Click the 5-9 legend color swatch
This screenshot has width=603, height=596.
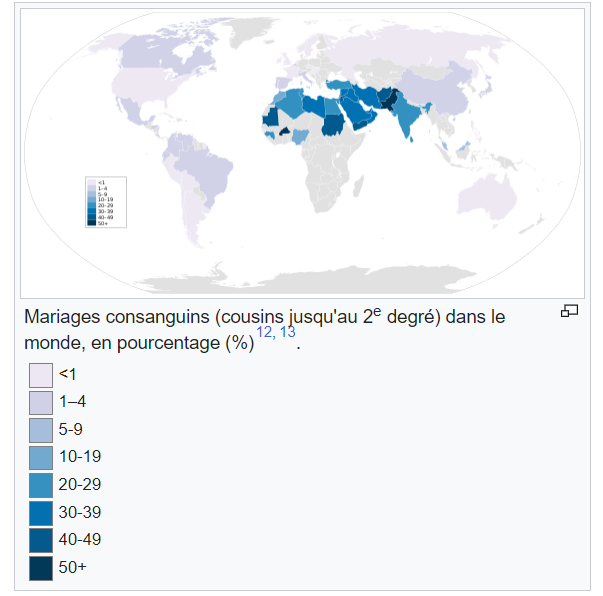coord(41,430)
